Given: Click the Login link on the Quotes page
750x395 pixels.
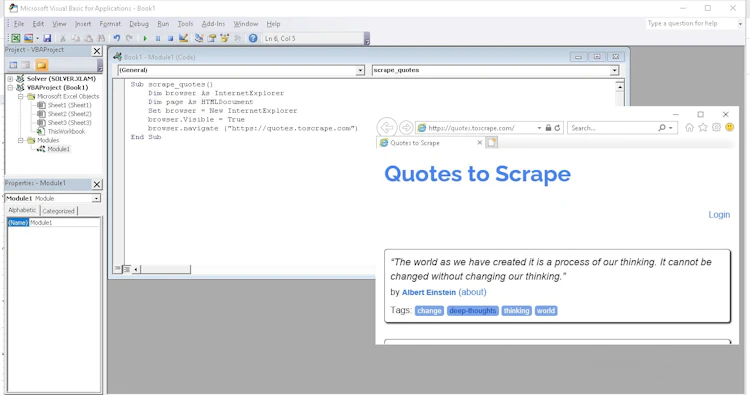Looking at the screenshot, I should 719,215.
